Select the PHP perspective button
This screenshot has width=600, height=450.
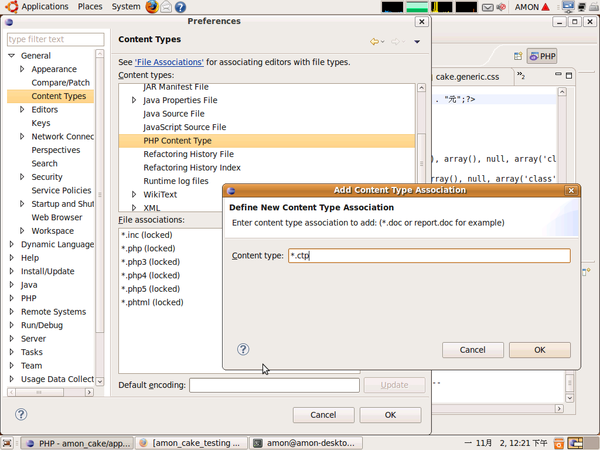coord(542,56)
